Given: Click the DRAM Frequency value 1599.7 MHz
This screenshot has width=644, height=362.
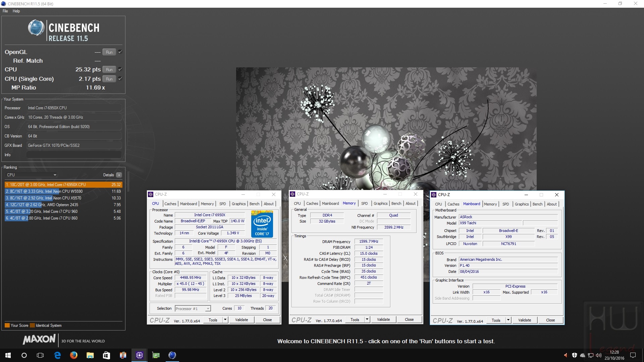Looking at the screenshot, I should (369, 242).
